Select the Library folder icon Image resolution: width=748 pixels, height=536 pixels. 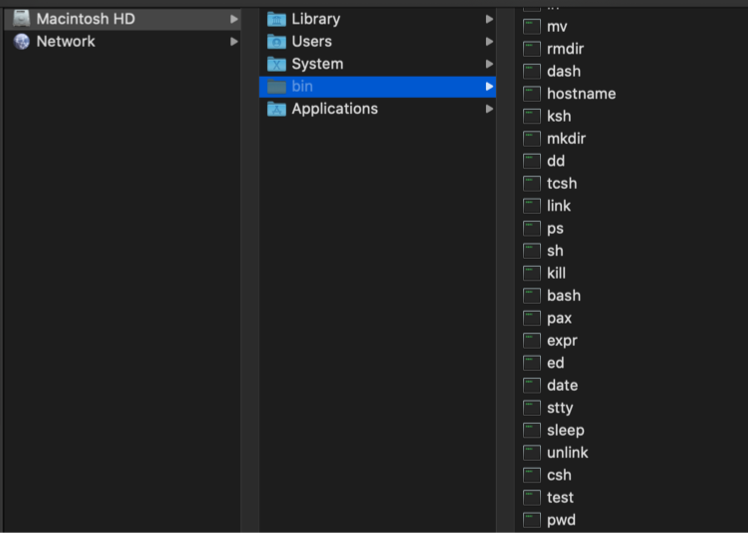click(x=277, y=19)
